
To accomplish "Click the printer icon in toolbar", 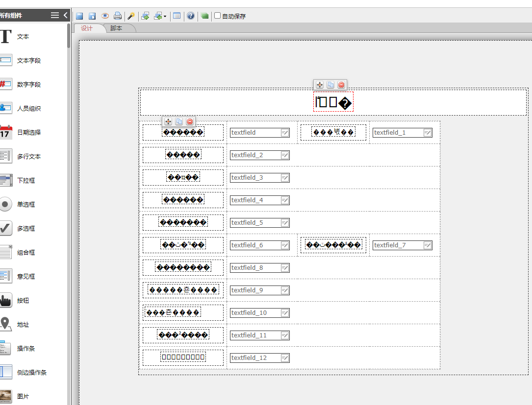I will click(118, 16).
